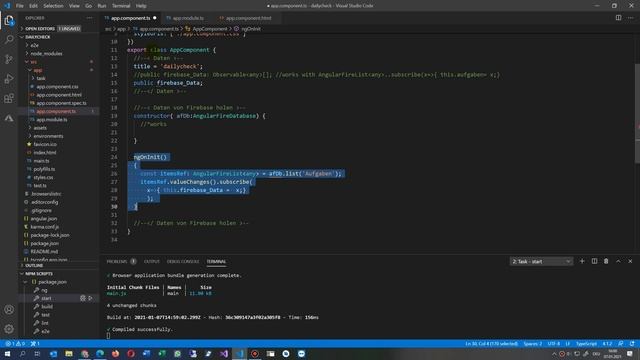640x360 pixels.
Task: Click the errors and warnings status indicator
Action: point(15,344)
